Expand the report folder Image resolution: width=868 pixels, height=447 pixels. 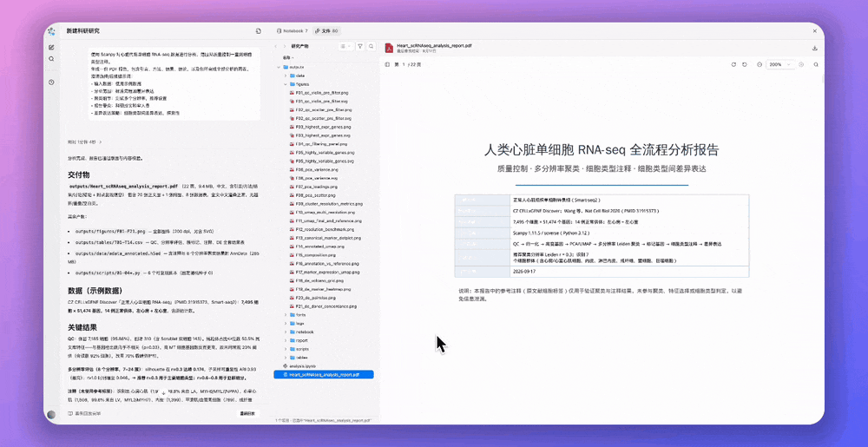pyautogui.click(x=285, y=340)
